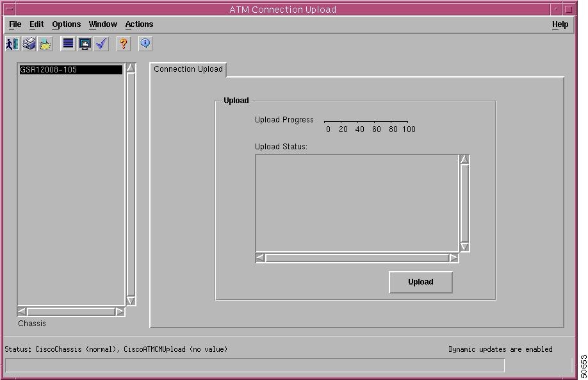Click left arrow of Upload Status horizontal scrollbar
This screenshot has width=588, height=380.
260,258
